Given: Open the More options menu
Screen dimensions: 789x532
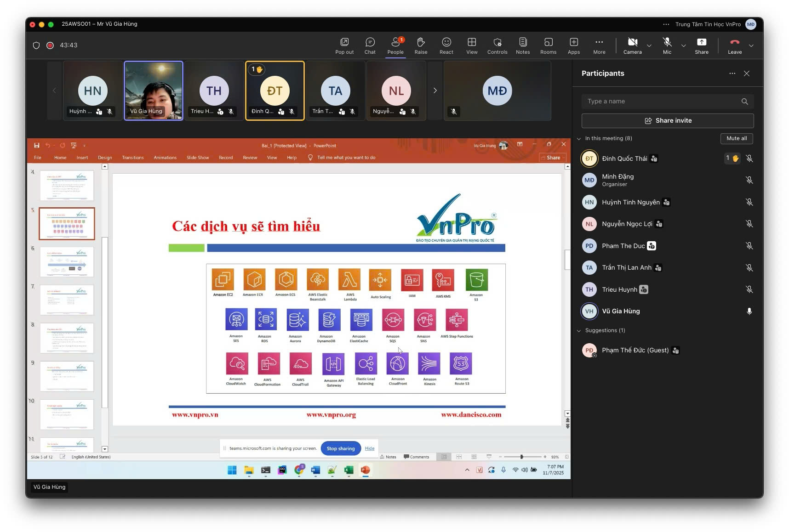Looking at the screenshot, I should (x=599, y=46).
